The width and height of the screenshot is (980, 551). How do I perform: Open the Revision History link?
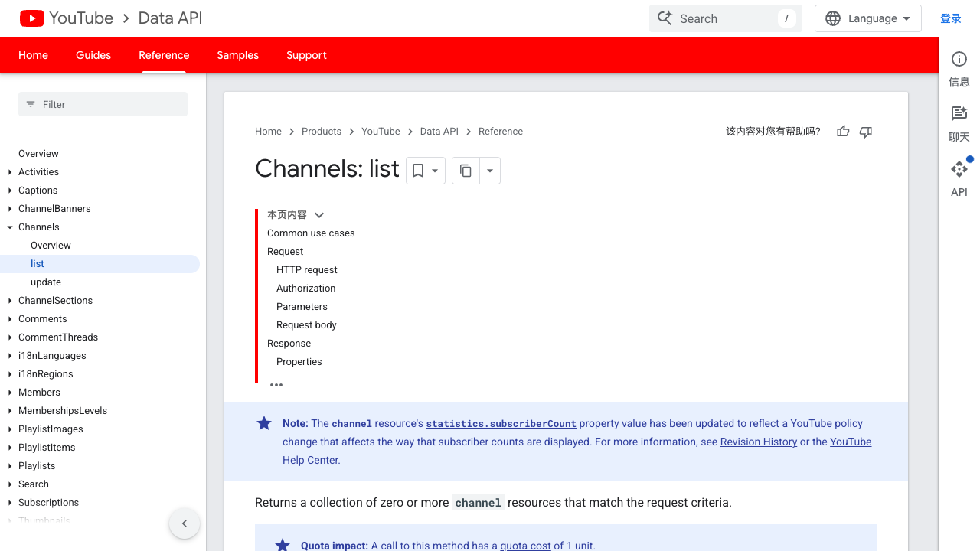coord(759,442)
